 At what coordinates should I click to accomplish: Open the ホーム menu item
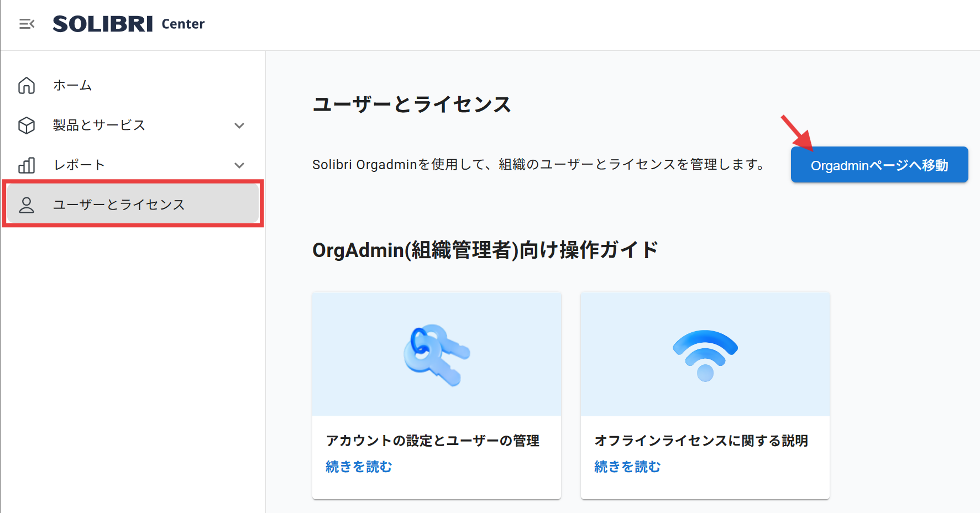[x=133, y=86]
